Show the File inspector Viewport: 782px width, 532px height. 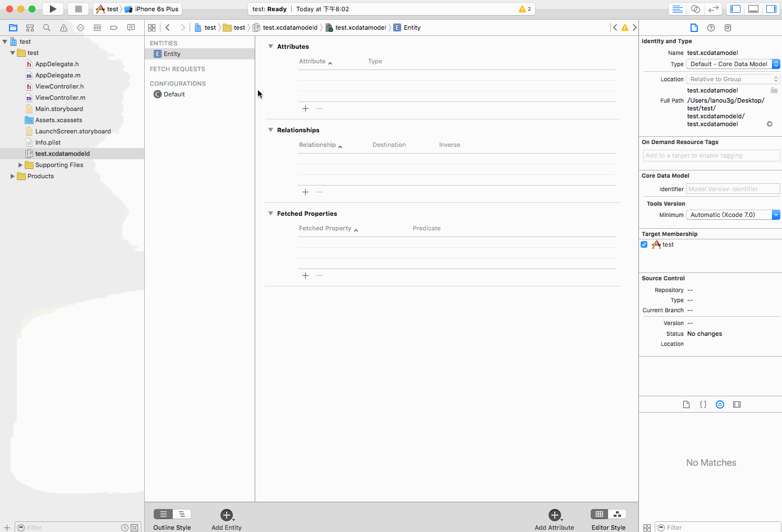694,27
